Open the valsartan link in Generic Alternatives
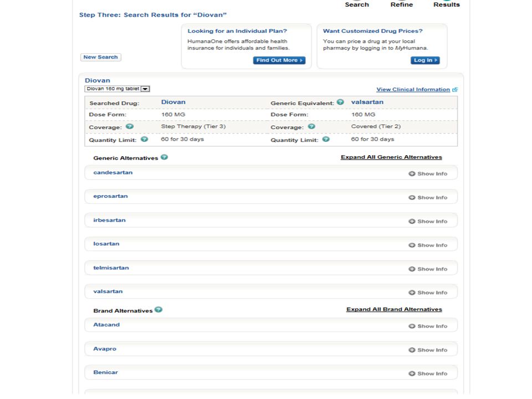 pyautogui.click(x=108, y=291)
